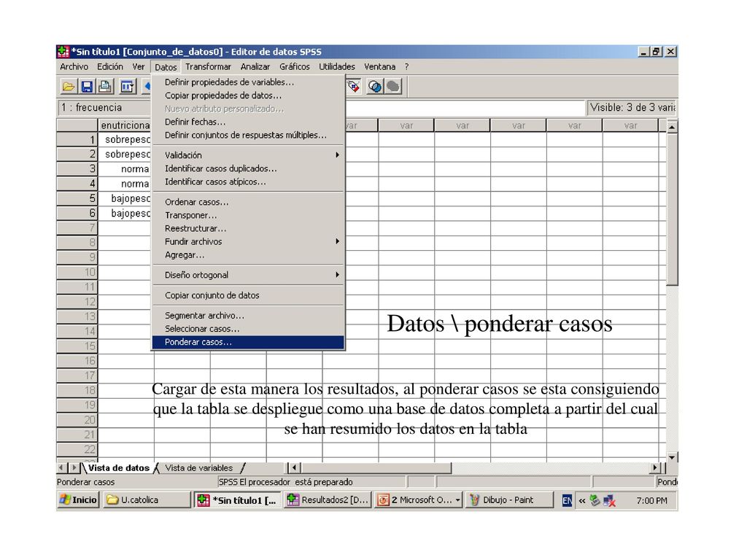The image size is (747, 560).
Task: Choose Identificar casos atípicos
Action: (248, 182)
